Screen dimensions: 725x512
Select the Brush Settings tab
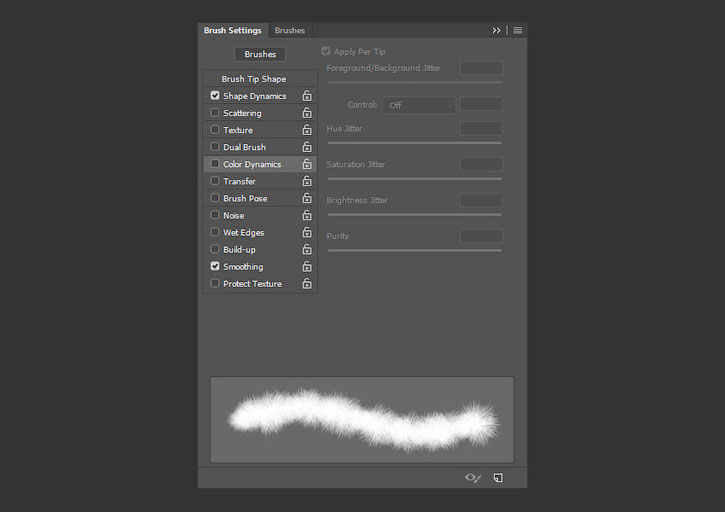click(233, 31)
